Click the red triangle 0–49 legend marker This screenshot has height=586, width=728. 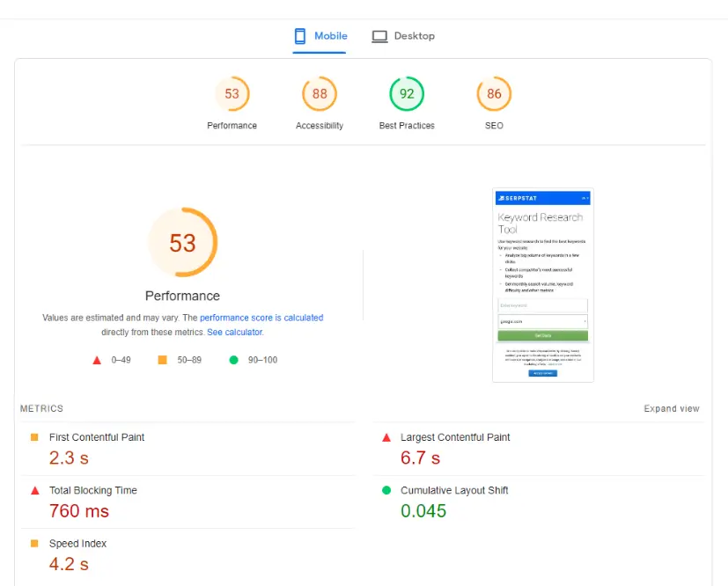point(97,360)
